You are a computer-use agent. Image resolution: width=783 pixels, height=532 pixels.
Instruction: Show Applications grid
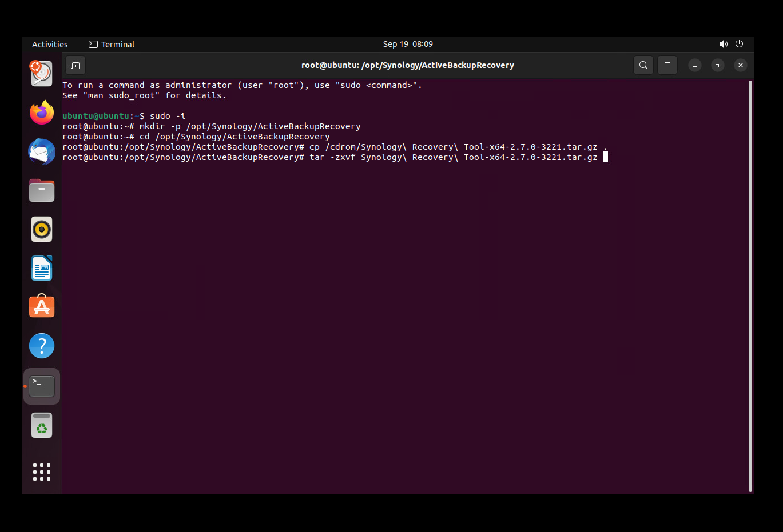(42, 472)
